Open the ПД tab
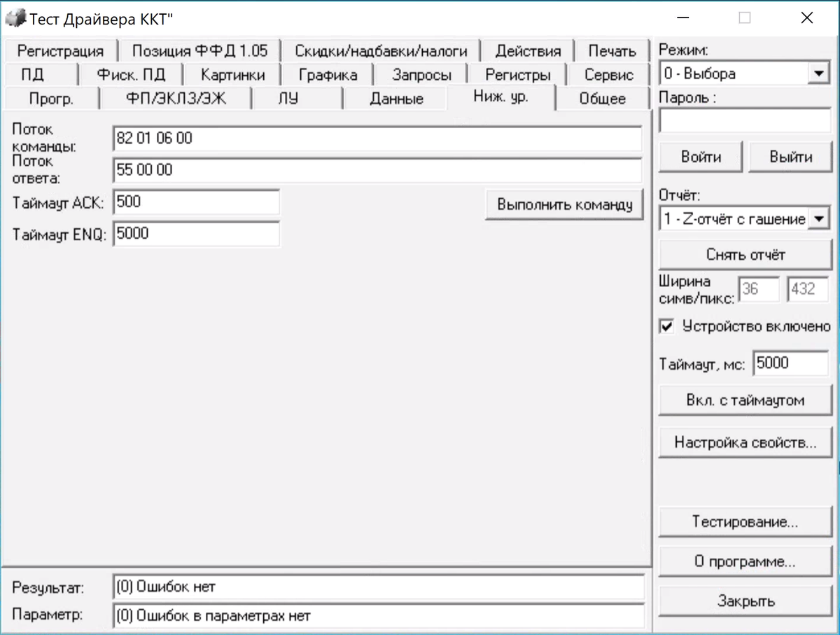Image resolution: width=840 pixels, height=635 pixels. tap(41, 75)
